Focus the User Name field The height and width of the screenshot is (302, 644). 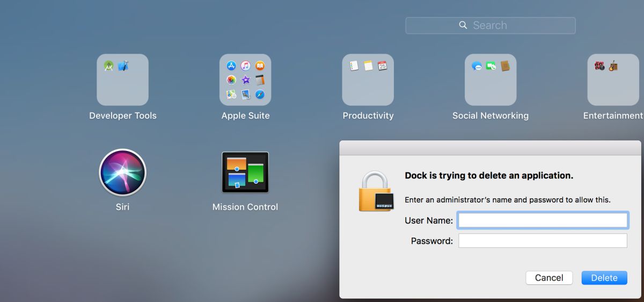pyautogui.click(x=543, y=220)
